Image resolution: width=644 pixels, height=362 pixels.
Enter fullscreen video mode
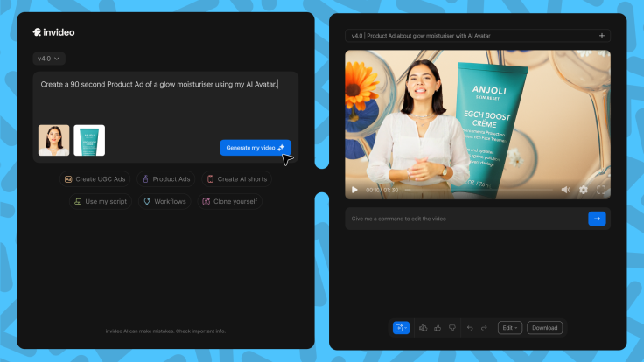tap(601, 190)
